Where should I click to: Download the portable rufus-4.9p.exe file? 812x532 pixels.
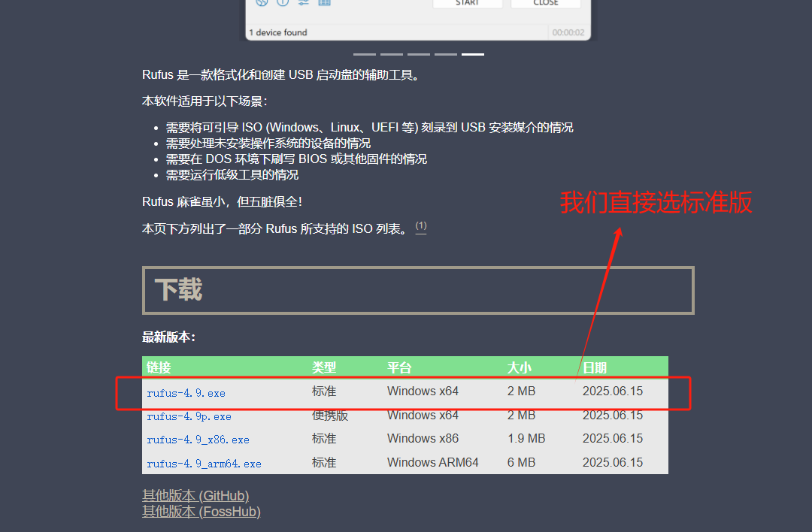coord(189,416)
